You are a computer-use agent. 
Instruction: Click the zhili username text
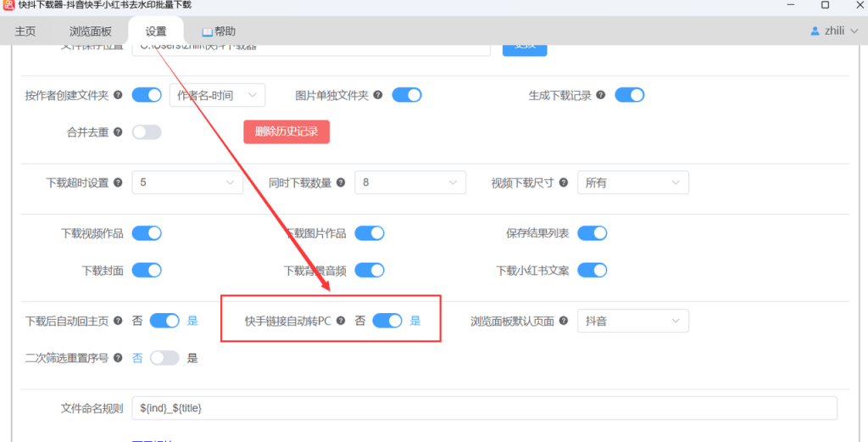click(834, 31)
